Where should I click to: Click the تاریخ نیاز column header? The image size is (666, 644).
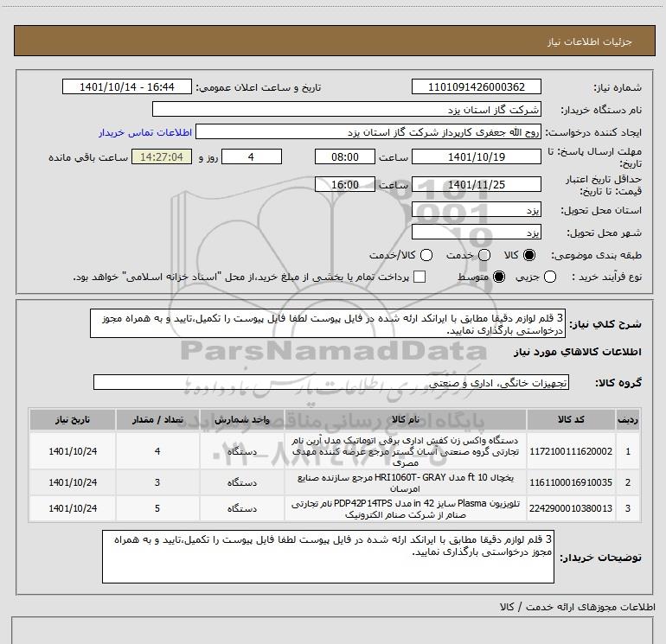pyautogui.click(x=73, y=419)
